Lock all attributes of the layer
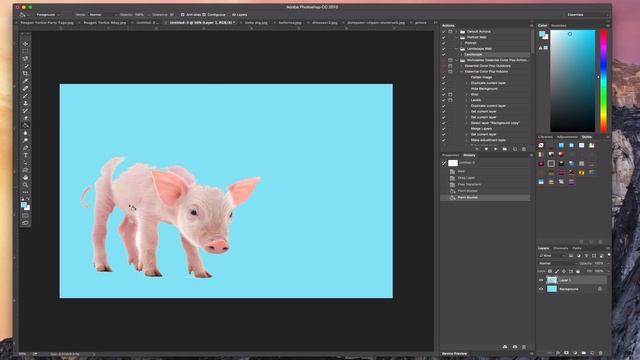This screenshot has width=640, height=360. click(578, 271)
